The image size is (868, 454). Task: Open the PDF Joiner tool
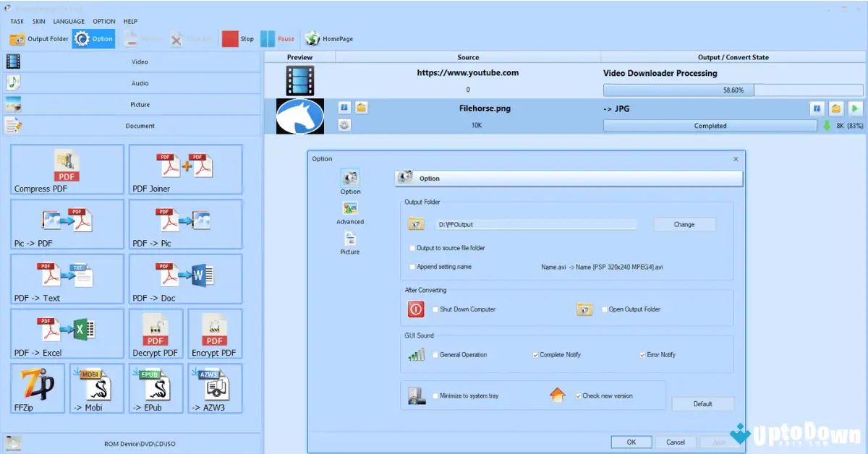[185, 169]
